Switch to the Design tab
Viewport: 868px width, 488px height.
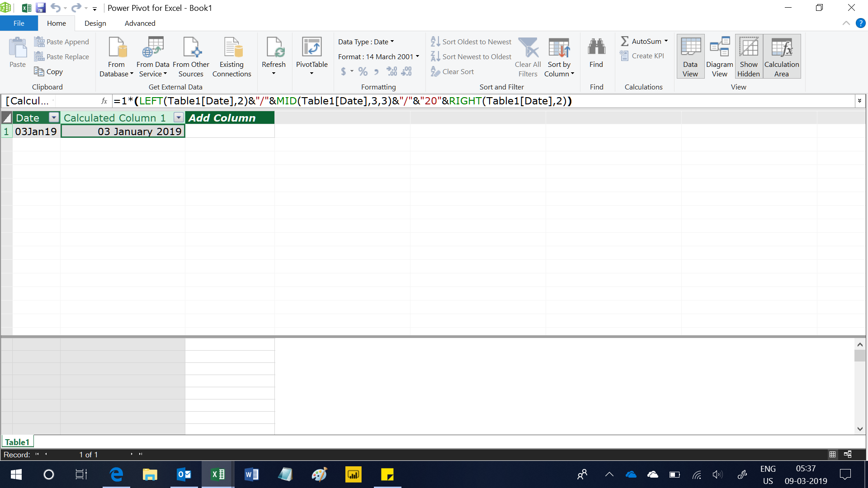pos(95,23)
